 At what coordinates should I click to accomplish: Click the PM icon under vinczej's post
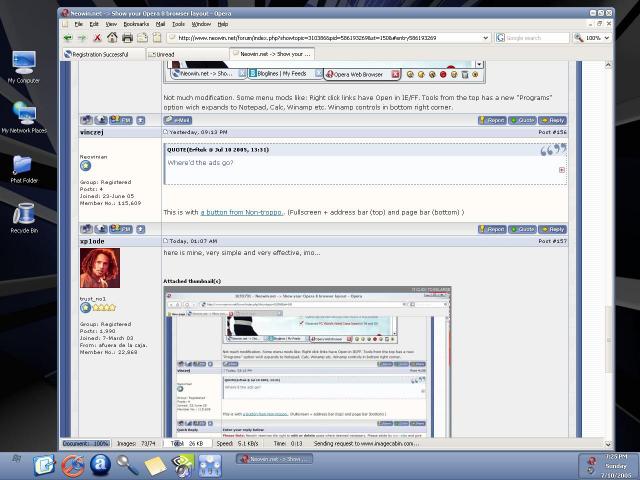(121, 229)
